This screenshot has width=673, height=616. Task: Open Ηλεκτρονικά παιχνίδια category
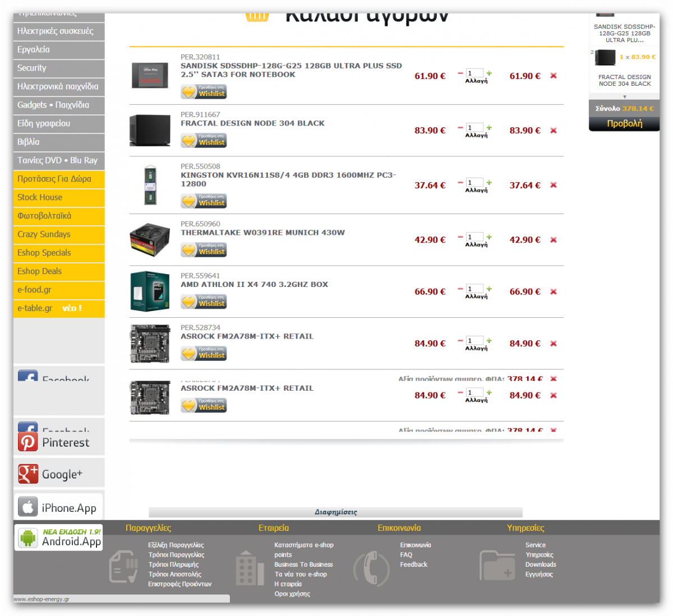[59, 87]
